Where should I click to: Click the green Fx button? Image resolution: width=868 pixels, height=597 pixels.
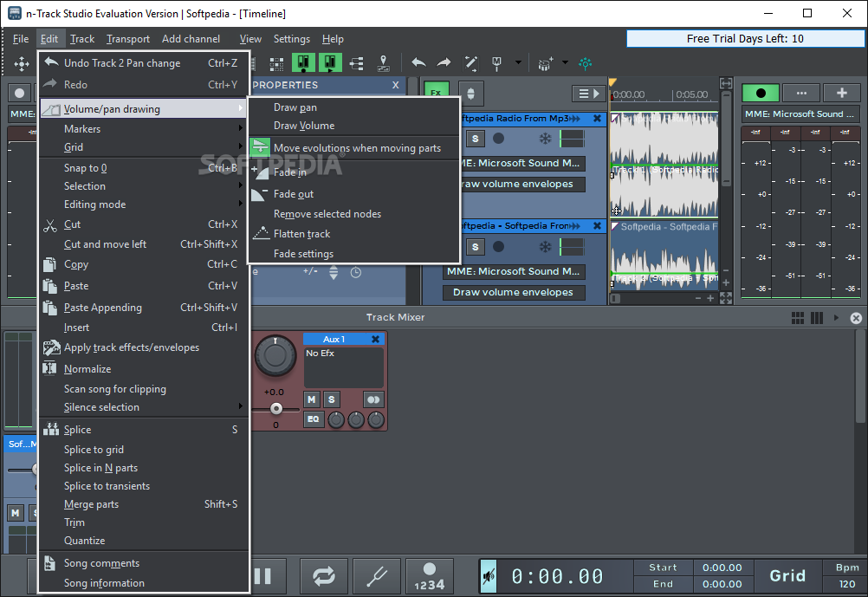(x=437, y=93)
